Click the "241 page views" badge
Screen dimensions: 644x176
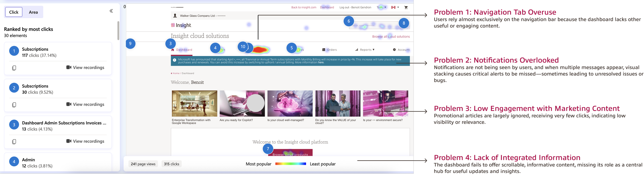143,164
